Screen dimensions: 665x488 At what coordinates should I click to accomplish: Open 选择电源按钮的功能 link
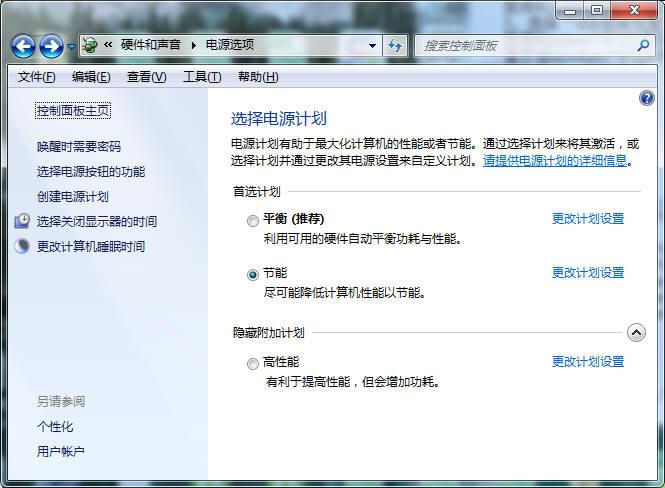point(91,172)
